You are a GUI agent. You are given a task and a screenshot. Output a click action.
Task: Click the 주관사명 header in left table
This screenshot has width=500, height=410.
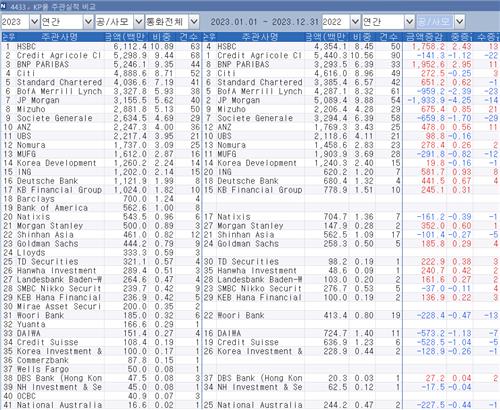click(59, 37)
